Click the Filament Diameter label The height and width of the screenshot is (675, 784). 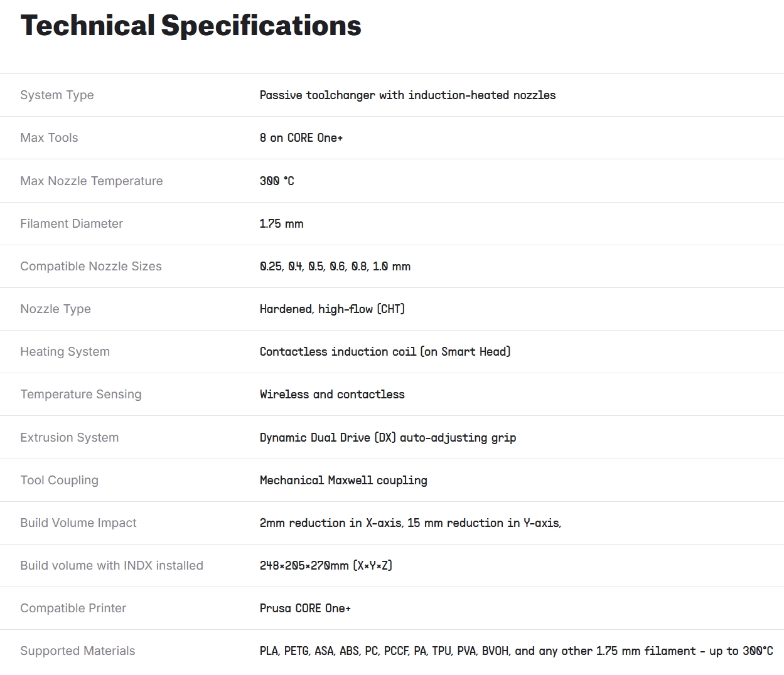pos(72,224)
